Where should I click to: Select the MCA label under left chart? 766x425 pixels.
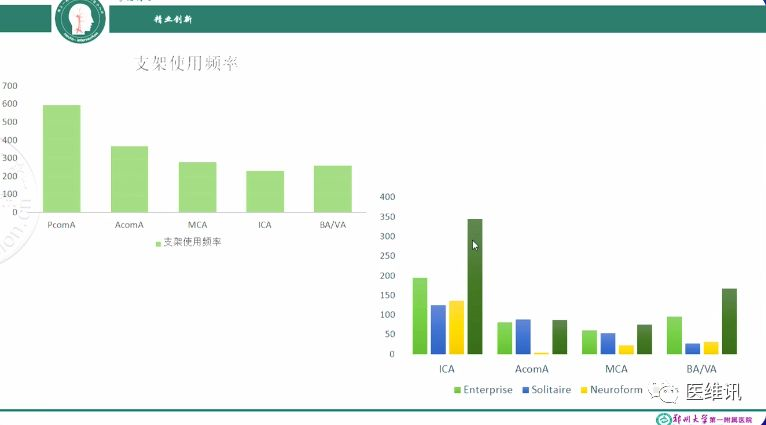(x=197, y=225)
